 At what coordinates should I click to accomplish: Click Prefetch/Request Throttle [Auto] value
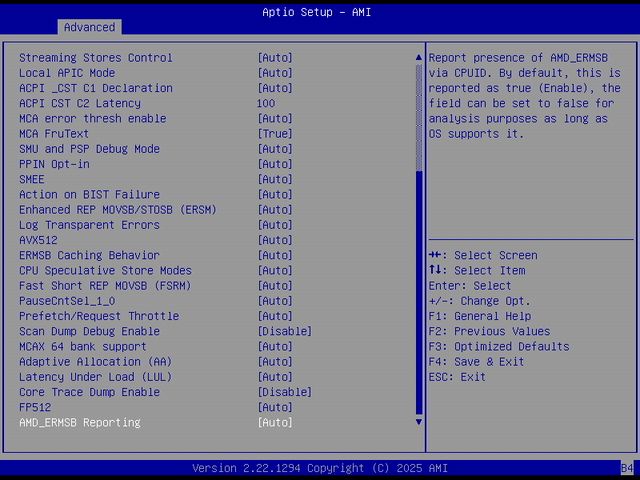pos(275,316)
